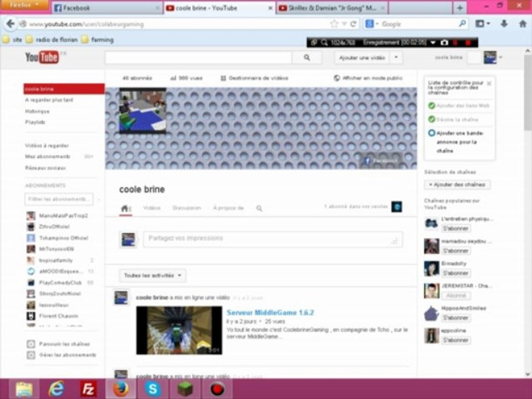
Task: Open the 'farming' bookmark folder
Action: [98, 40]
